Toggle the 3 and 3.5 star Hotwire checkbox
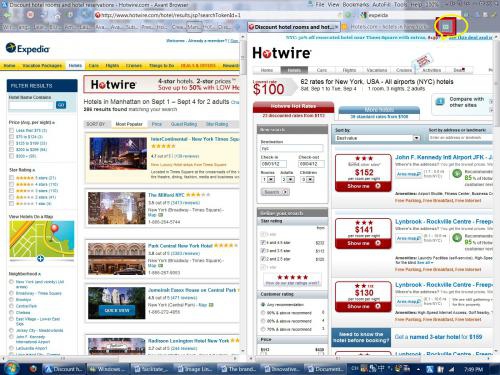The width and height of the screenshot is (500, 375). [x=263, y=251]
